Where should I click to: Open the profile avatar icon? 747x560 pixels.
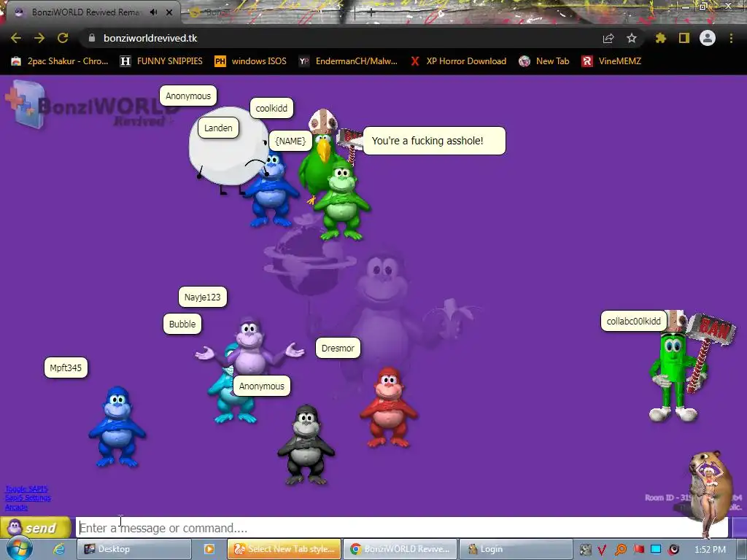pyautogui.click(x=708, y=38)
